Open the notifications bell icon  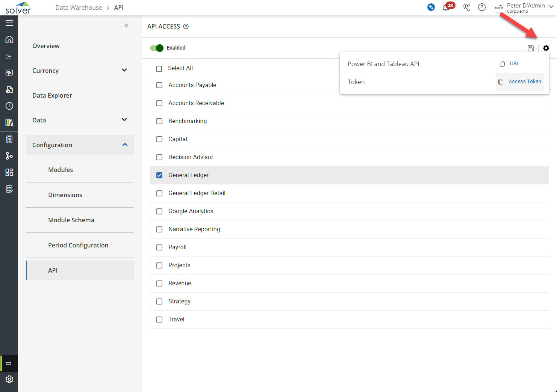click(446, 8)
